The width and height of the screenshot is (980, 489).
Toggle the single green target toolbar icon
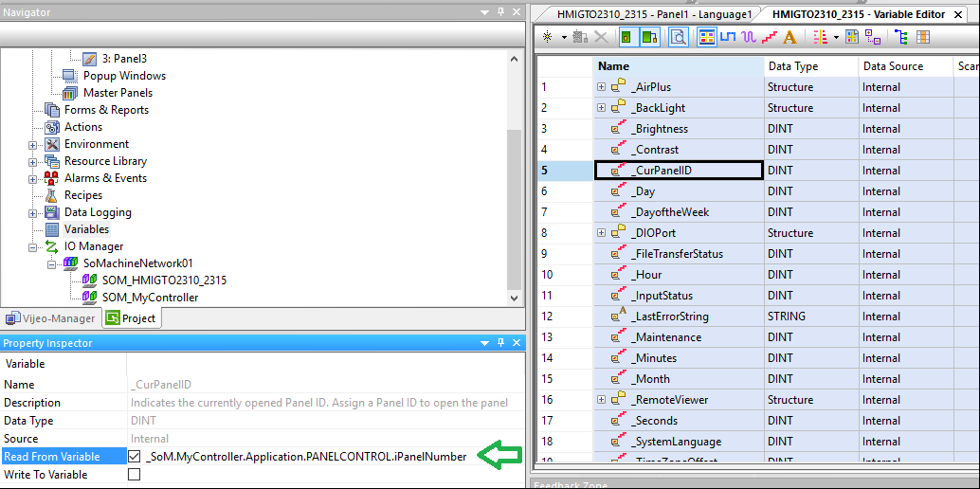point(626,38)
